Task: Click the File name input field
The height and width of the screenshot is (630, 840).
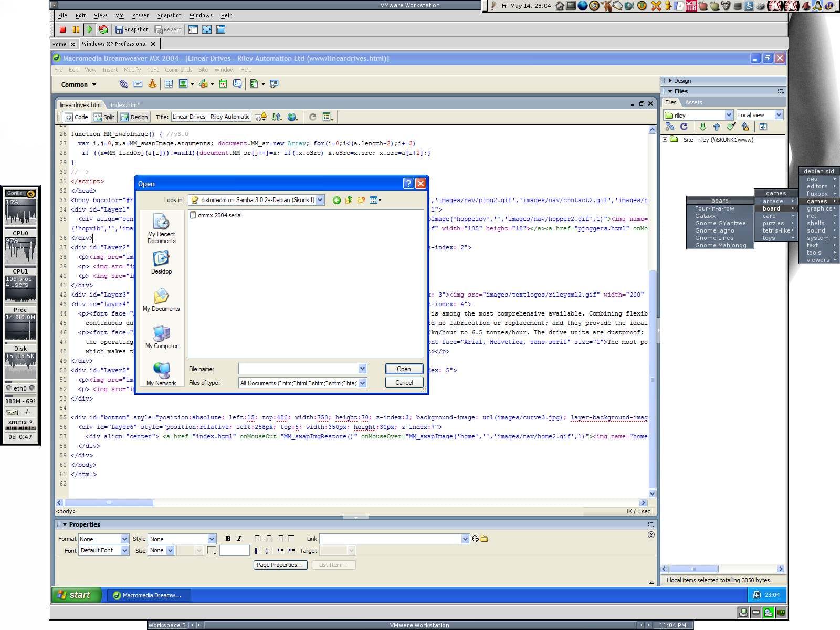Action: [298, 369]
